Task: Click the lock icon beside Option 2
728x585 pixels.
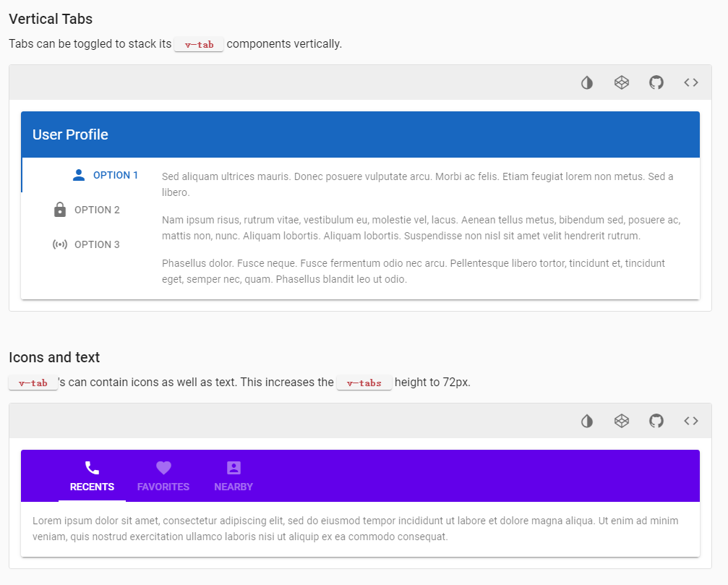Action: point(60,209)
